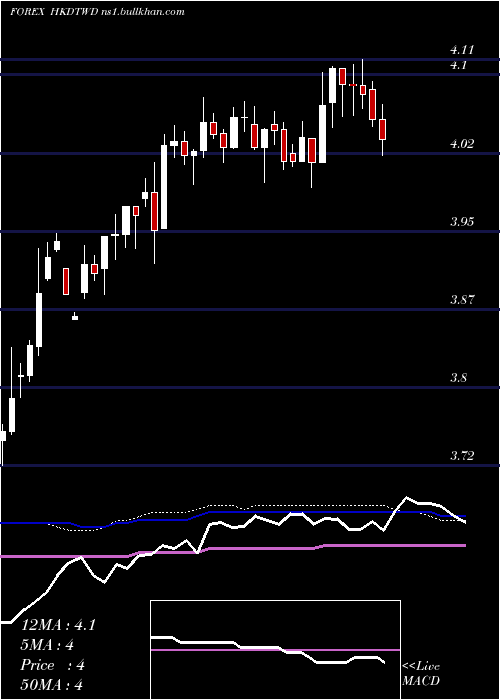This screenshot has width=500, height=700.
Task: Click the 3.87 price level label
Action: (x=462, y=300)
